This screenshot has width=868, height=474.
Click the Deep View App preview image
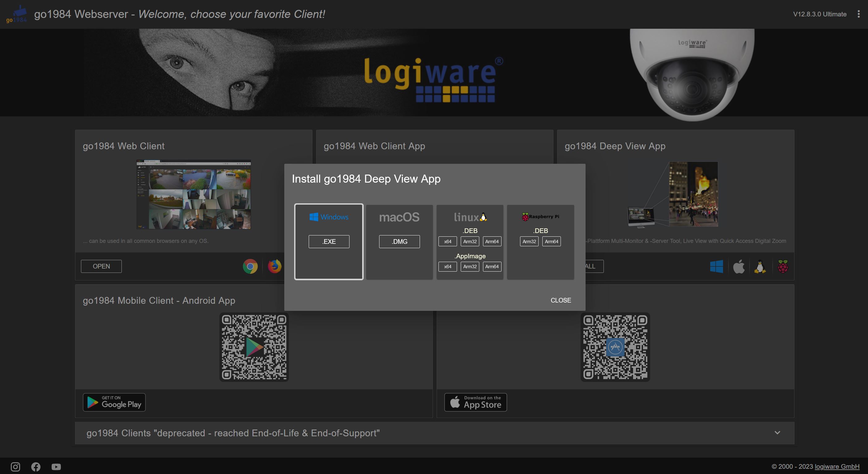coord(673,194)
